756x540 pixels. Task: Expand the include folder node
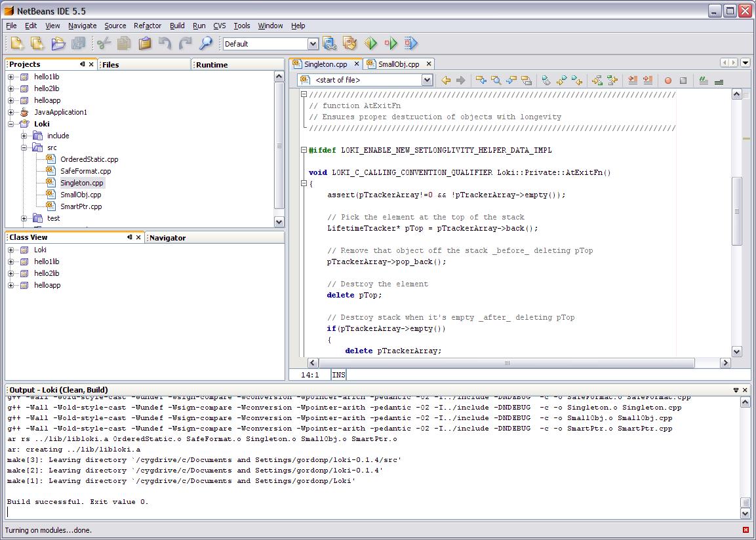(24, 136)
